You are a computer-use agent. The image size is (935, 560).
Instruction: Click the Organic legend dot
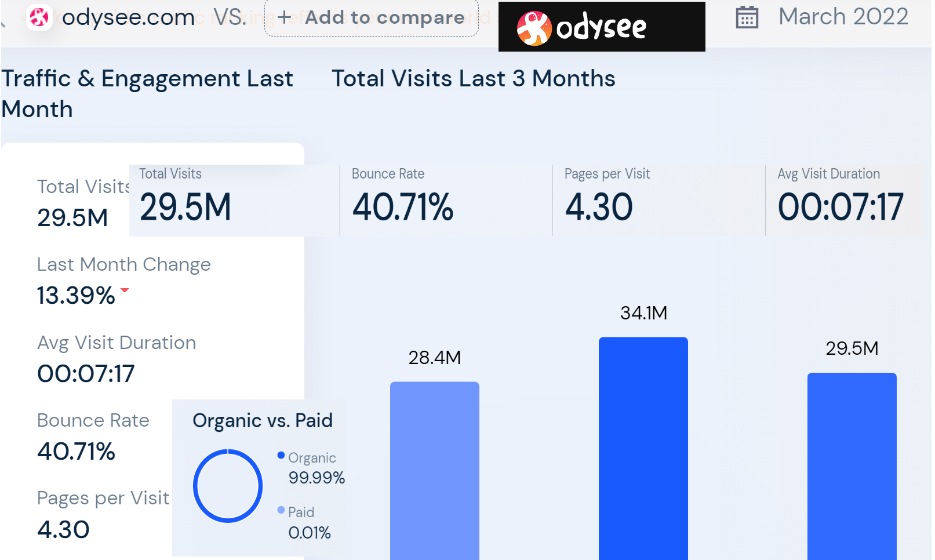281,456
